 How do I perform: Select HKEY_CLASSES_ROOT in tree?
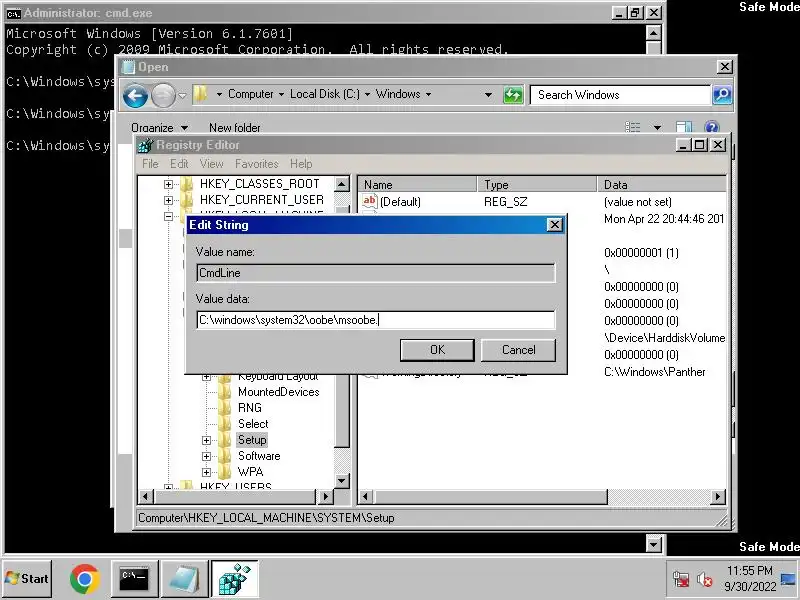260,184
